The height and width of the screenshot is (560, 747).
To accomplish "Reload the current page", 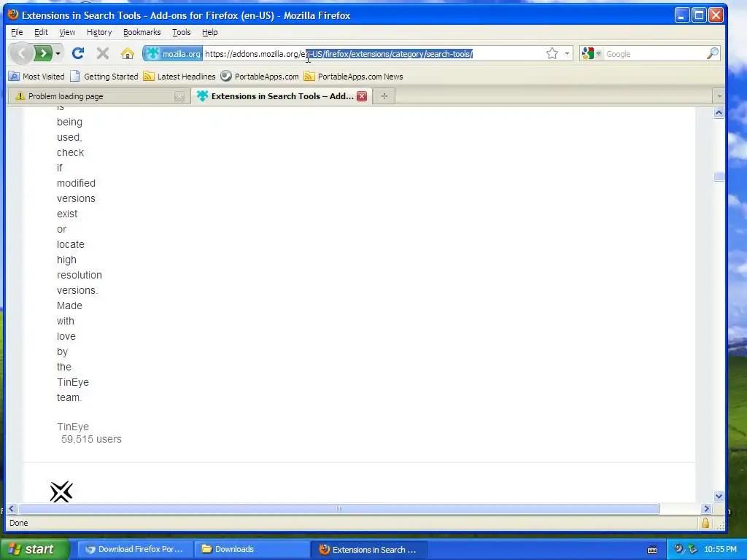I will tap(78, 53).
